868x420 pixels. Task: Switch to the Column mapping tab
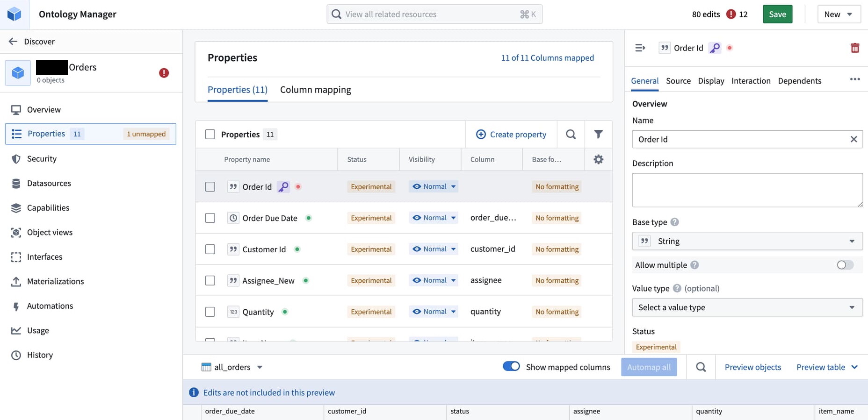coord(315,90)
